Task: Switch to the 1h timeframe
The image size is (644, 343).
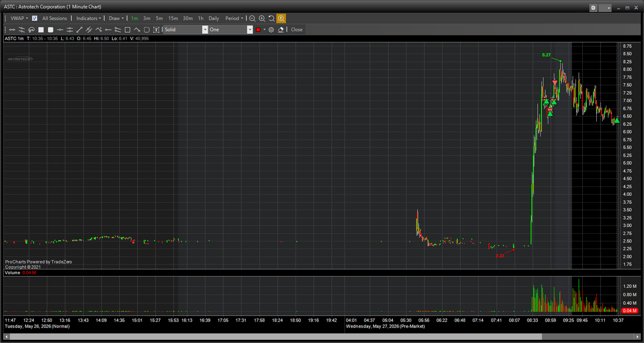Action: pos(201,18)
